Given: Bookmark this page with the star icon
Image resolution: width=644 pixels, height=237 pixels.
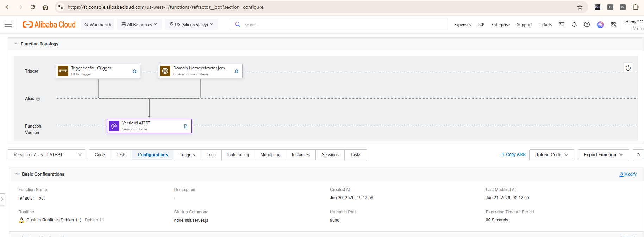Looking at the screenshot, I should coord(580,7).
